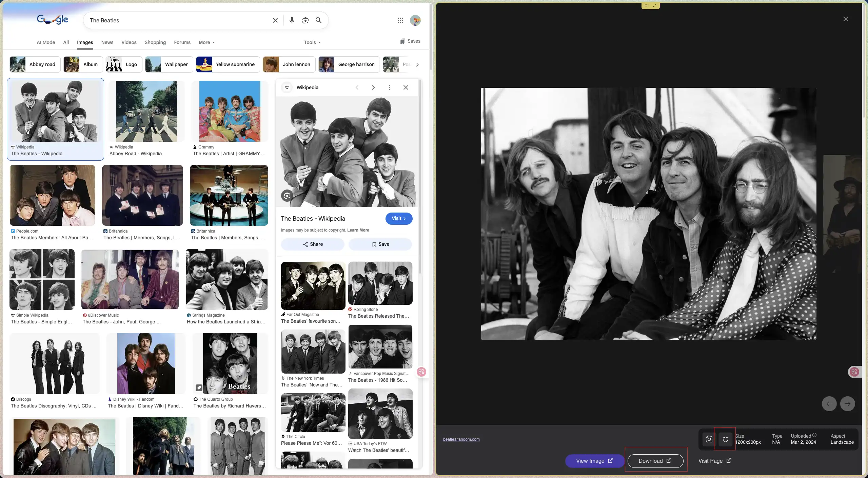
Task: Open the Tools dropdown
Action: 312,42
